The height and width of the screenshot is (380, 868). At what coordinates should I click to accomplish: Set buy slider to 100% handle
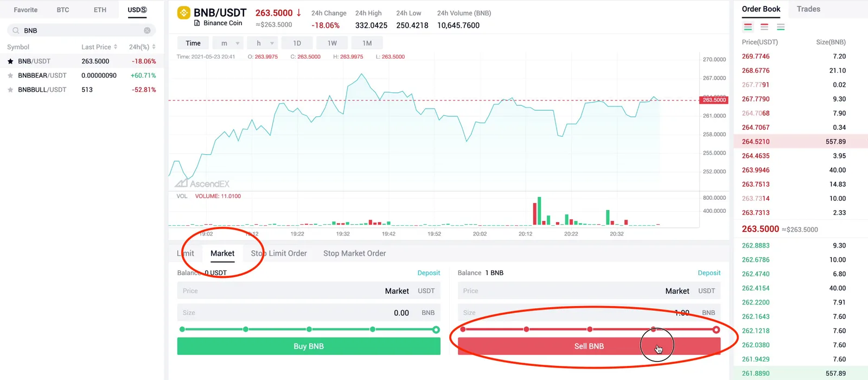[436, 330]
